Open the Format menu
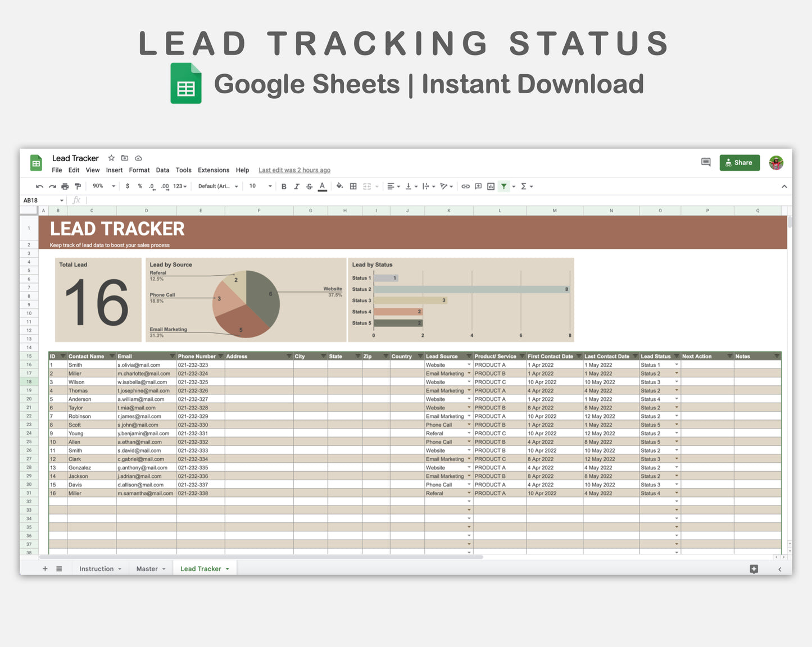Image resolution: width=812 pixels, height=647 pixels. (x=139, y=170)
